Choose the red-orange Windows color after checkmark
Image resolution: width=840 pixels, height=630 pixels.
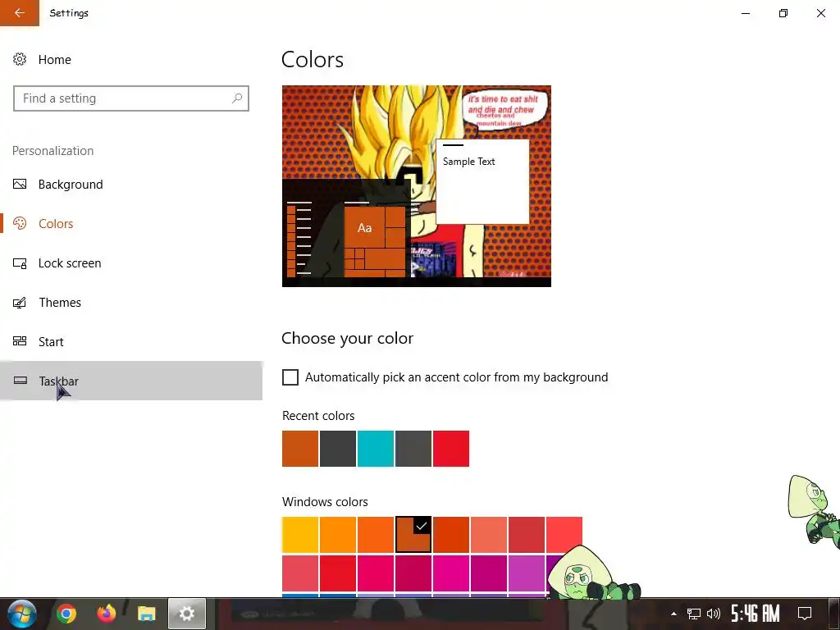coord(451,535)
